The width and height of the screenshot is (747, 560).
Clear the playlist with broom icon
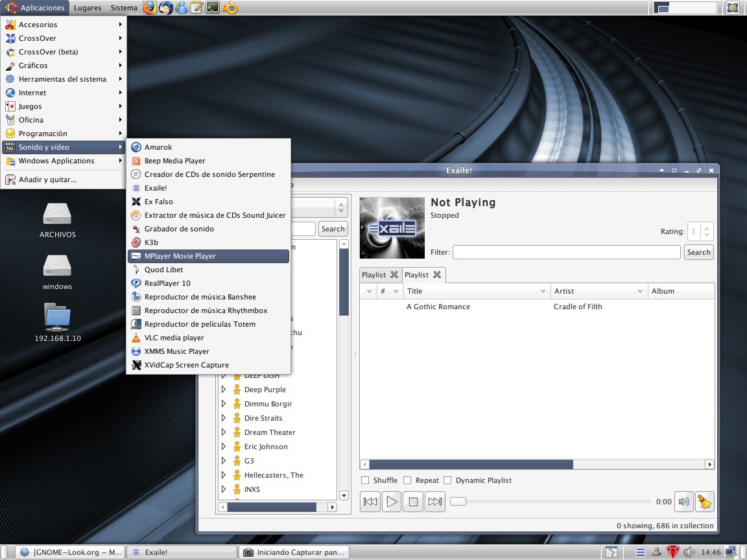tap(705, 502)
